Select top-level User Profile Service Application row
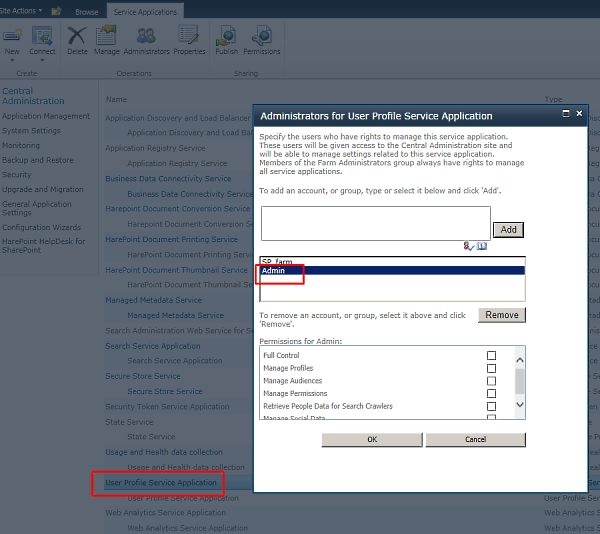The width and height of the screenshot is (600, 534). [161, 483]
